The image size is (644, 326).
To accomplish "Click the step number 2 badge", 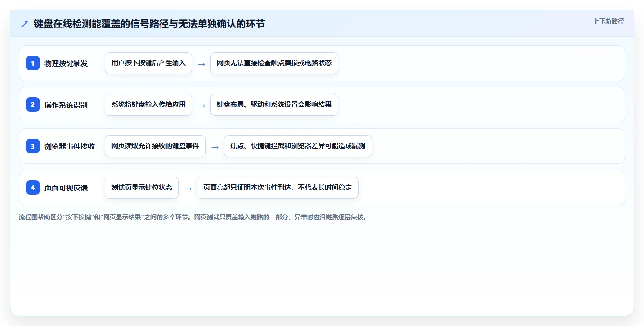I will [33, 105].
